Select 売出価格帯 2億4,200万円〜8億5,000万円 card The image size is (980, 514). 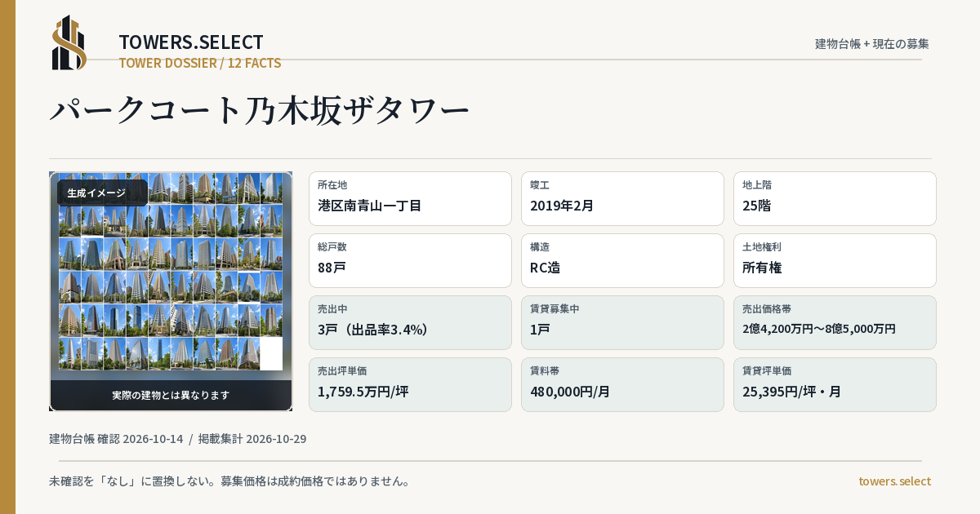(835, 322)
